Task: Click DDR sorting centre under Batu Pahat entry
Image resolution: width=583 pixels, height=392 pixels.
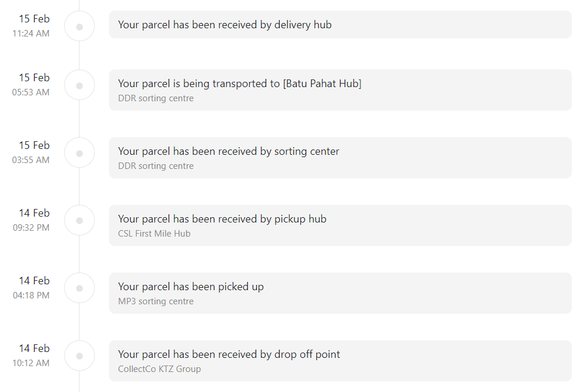Action: (156, 98)
